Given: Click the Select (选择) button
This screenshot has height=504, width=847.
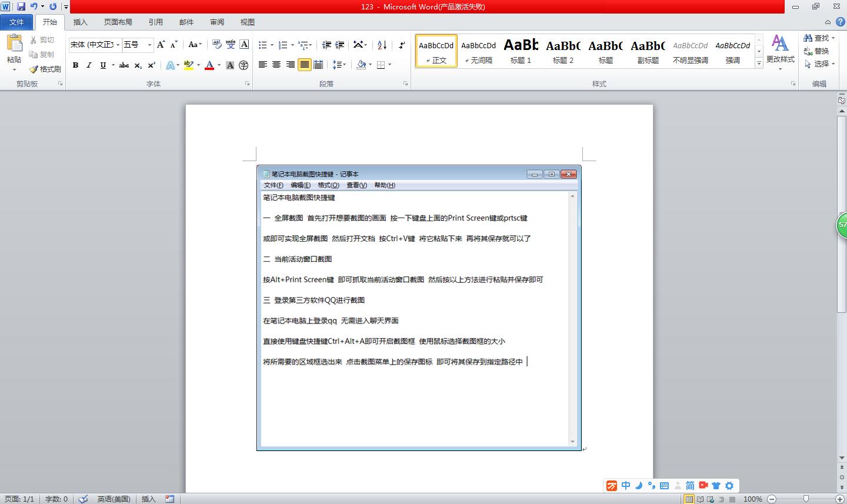Looking at the screenshot, I should pos(819,64).
